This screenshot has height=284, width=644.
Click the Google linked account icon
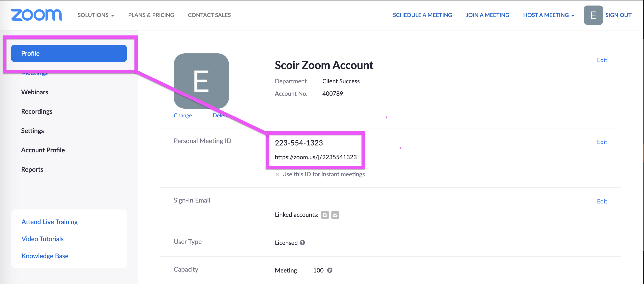tap(325, 215)
